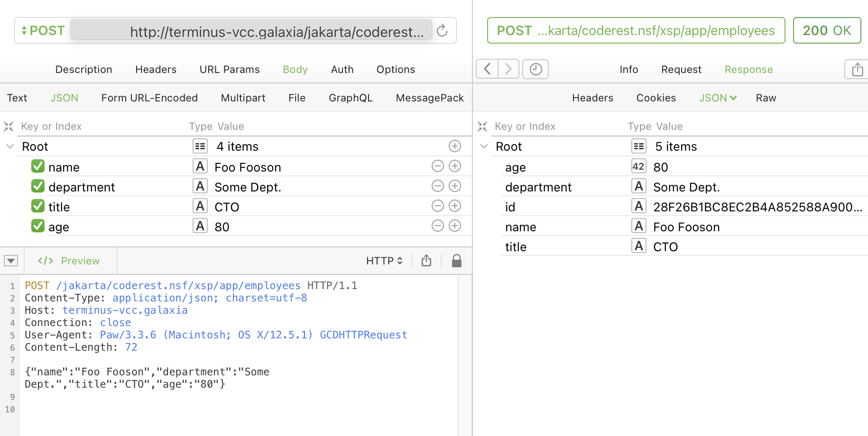The width and height of the screenshot is (868, 436).
Task: Toggle the age field checkbox
Action: (x=38, y=226)
